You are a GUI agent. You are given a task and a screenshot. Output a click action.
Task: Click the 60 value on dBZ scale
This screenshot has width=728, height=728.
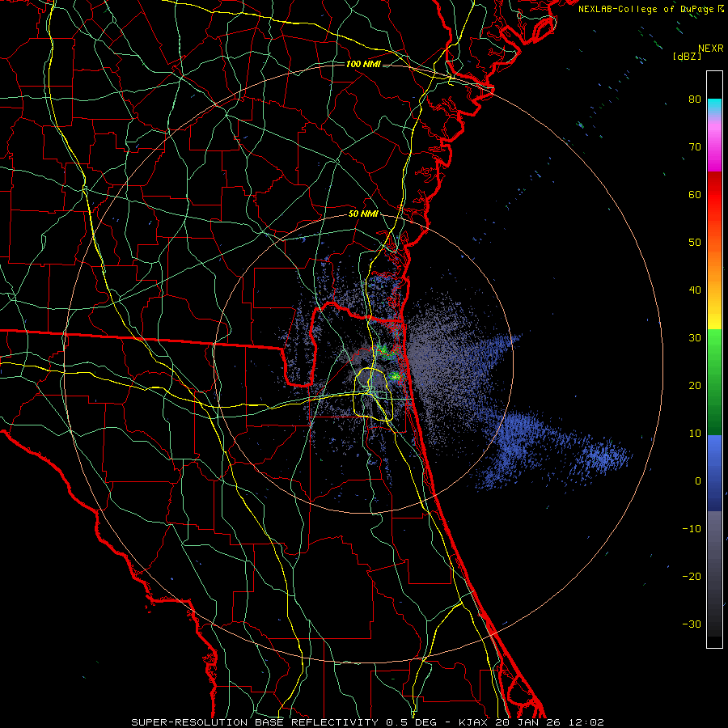click(x=695, y=194)
